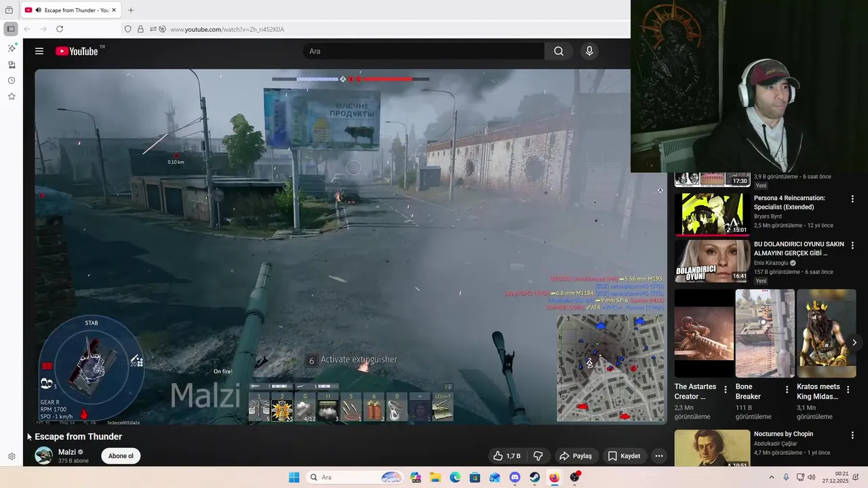The width and height of the screenshot is (868, 488).
Task: Open options for Bone Breaker short
Action: (x=787, y=389)
